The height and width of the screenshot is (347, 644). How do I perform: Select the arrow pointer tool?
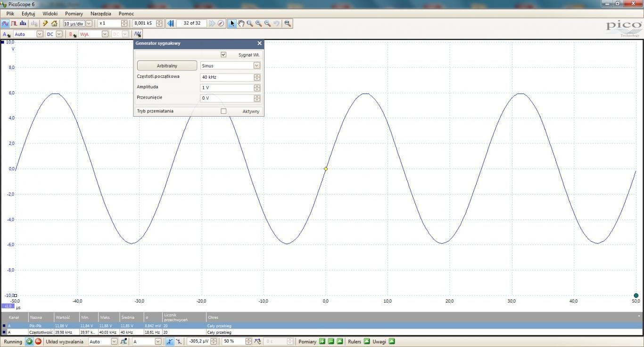click(232, 23)
